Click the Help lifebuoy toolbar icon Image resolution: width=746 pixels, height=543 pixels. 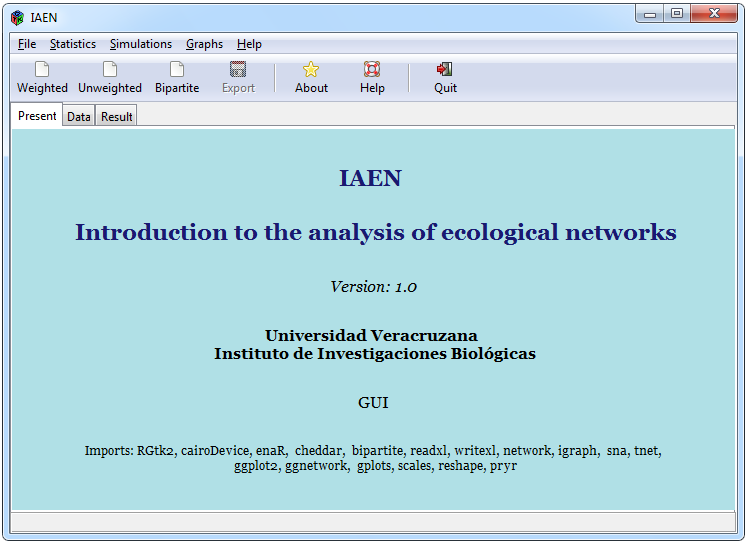click(x=372, y=69)
